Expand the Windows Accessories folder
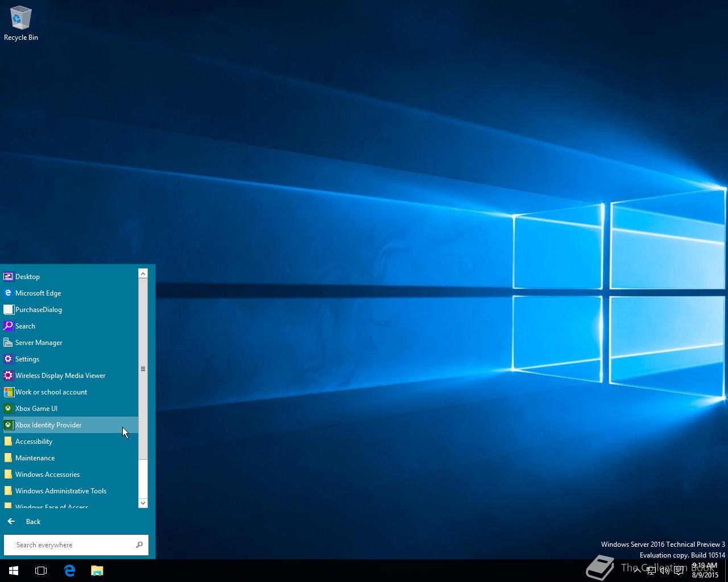This screenshot has width=728, height=582. (x=71, y=475)
